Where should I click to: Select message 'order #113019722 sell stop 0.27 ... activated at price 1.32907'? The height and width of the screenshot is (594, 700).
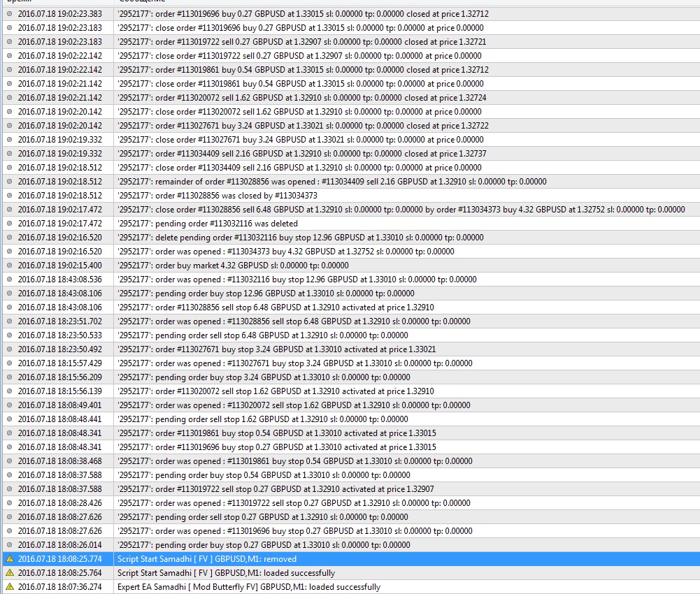pyautogui.click(x=276, y=489)
